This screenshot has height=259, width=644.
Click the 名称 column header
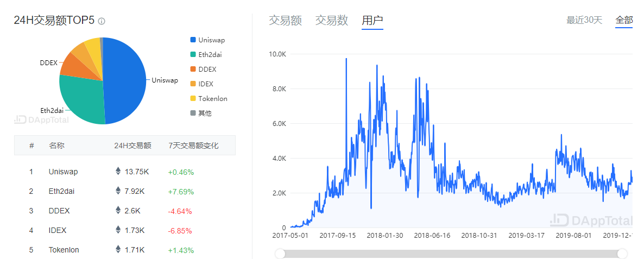coord(56,146)
